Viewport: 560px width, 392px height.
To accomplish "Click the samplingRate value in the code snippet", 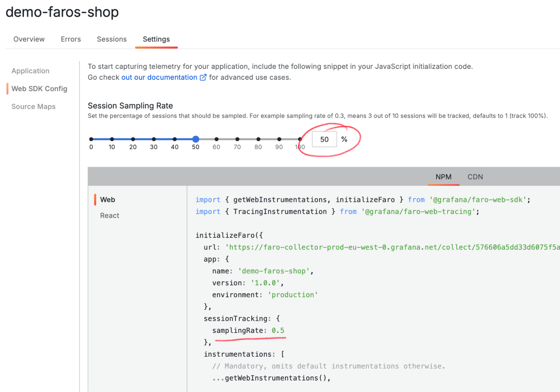I will [278, 330].
